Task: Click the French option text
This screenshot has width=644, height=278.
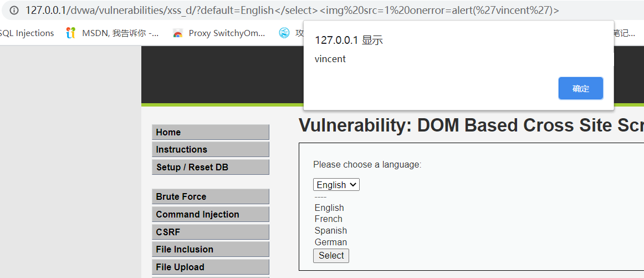Action: tap(329, 219)
